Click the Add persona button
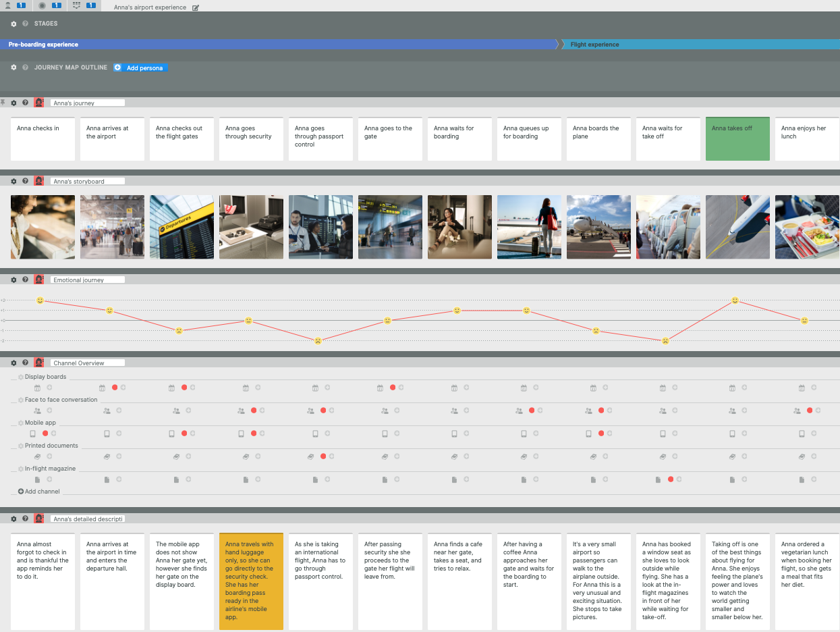 140,68
